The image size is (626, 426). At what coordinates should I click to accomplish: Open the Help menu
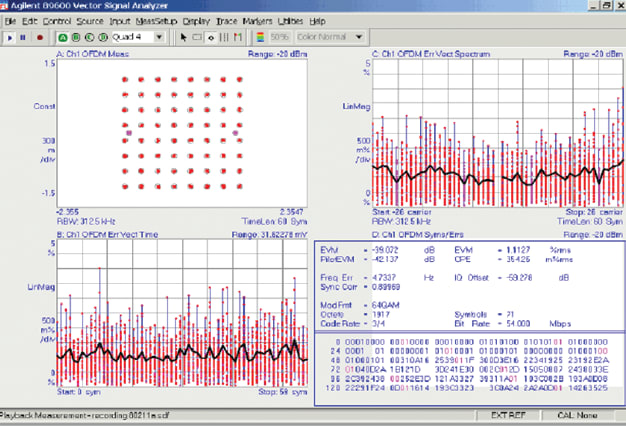(317, 21)
